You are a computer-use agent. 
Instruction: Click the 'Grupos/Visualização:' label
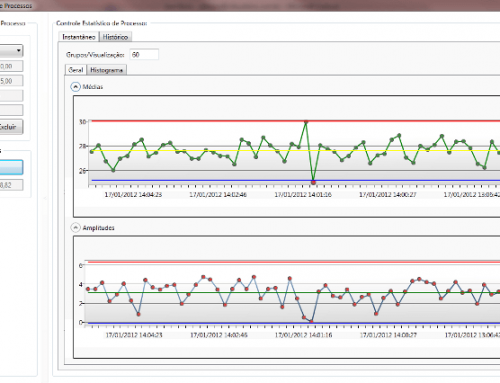[x=95, y=55]
